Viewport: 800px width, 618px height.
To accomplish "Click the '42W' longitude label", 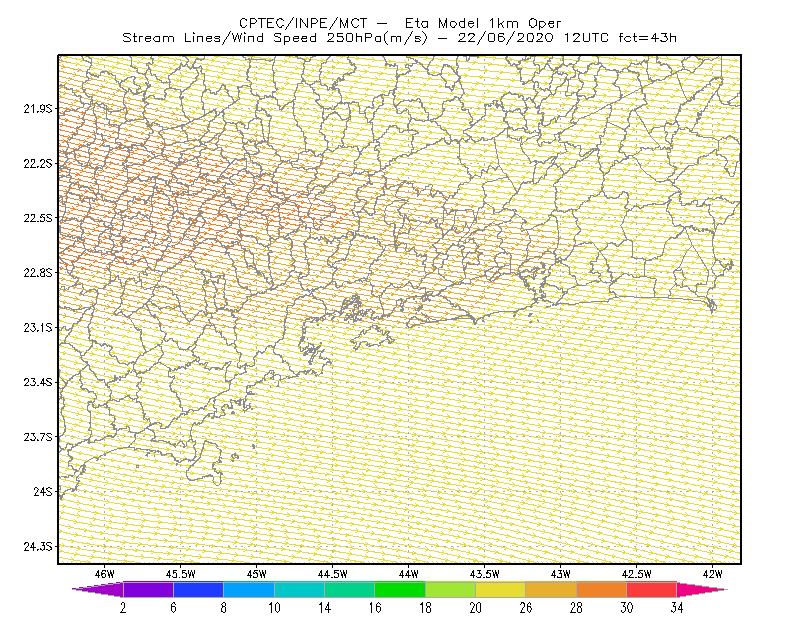I will 713,574.
